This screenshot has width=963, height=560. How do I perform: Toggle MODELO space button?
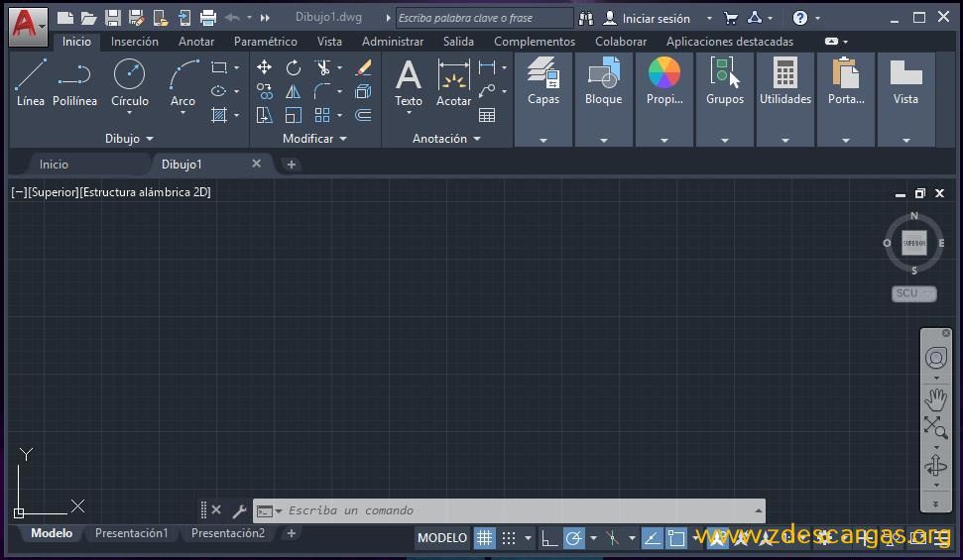(442, 538)
